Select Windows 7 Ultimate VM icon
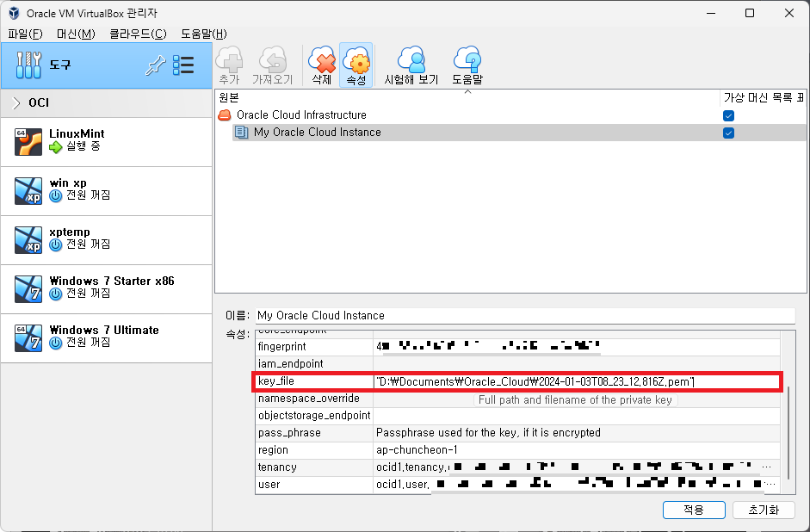Screen dimensions: 810x532 (x=28, y=338)
